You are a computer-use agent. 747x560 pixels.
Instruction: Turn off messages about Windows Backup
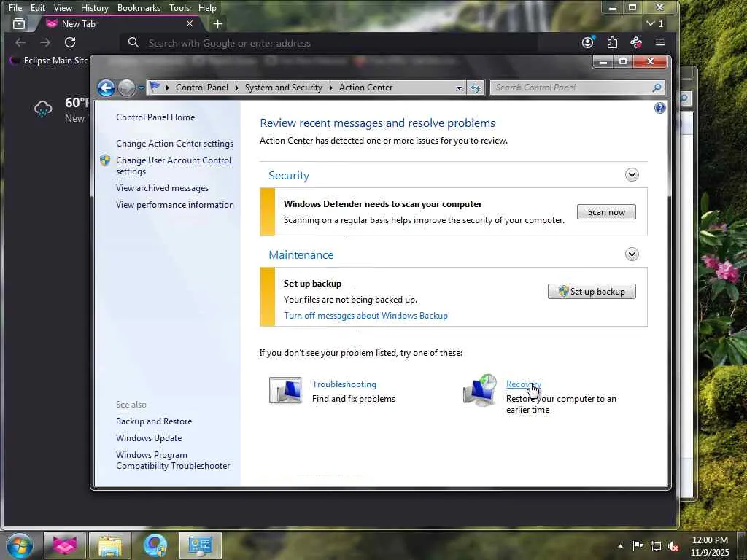click(x=365, y=316)
